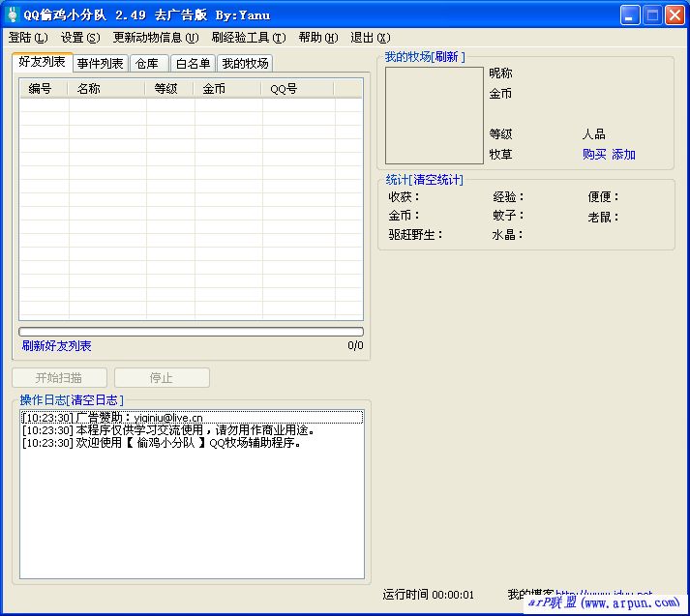Open the 白名单 tab
The height and width of the screenshot is (616, 690).
pos(193,64)
